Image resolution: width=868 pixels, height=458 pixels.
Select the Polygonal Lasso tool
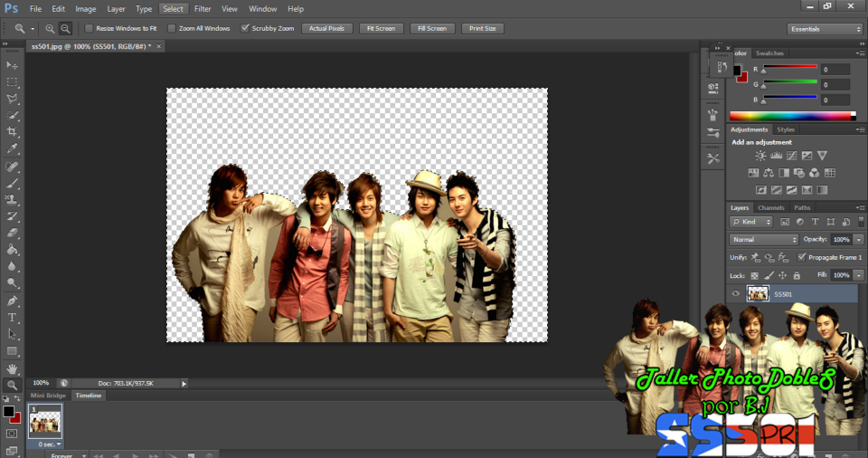pyautogui.click(x=12, y=99)
